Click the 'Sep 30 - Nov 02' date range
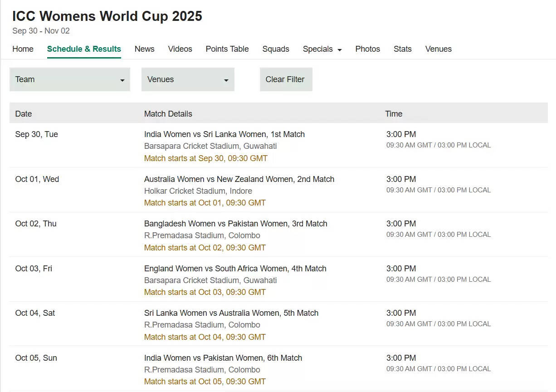 click(x=41, y=31)
